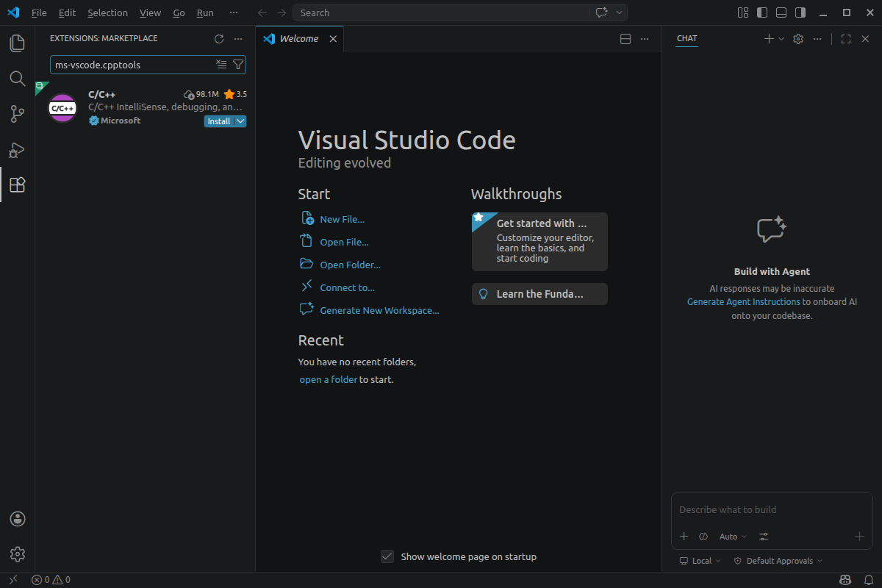The image size is (882, 588).
Task: Expand the menu bar overflow ellipsis
Action: (234, 12)
